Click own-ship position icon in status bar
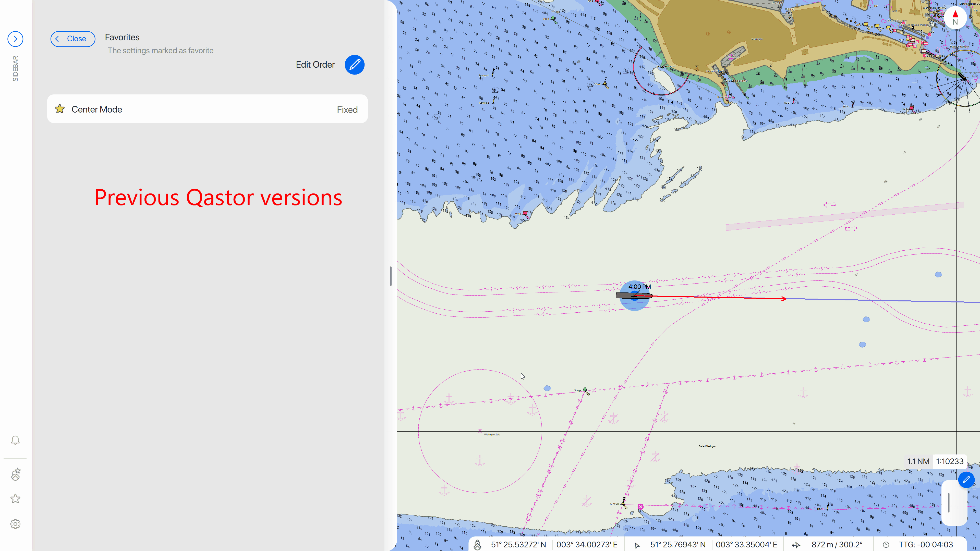This screenshot has height=551, width=980. pyautogui.click(x=477, y=545)
